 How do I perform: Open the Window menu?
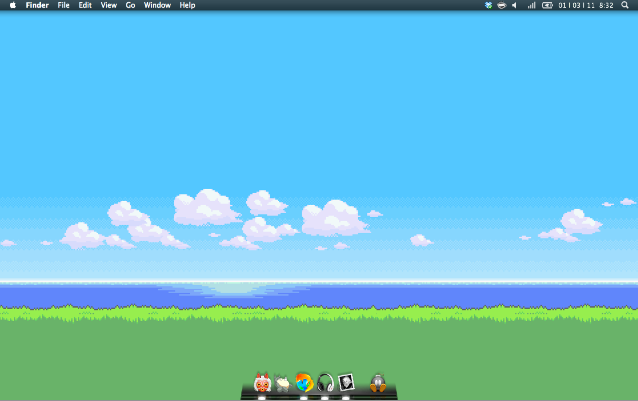pyautogui.click(x=157, y=5)
